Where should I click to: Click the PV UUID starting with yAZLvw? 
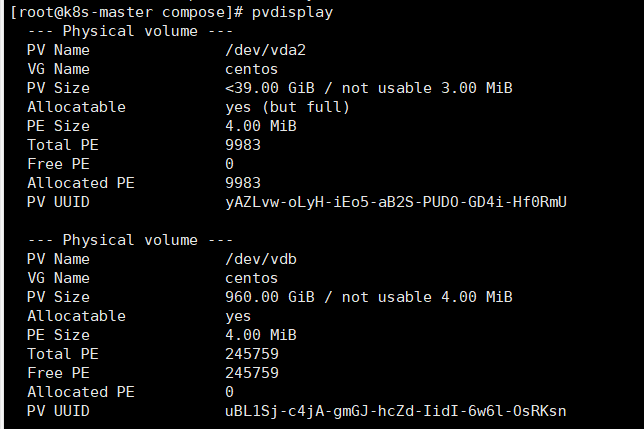click(x=397, y=202)
